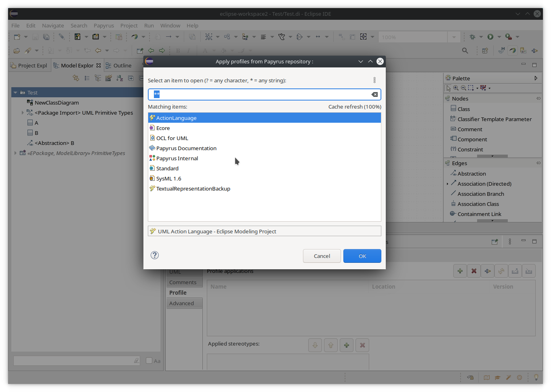Viewport: 551px width, 392px height.
Task: Click the green Run icon in the toolbar
Action: [x=490, y=37]
